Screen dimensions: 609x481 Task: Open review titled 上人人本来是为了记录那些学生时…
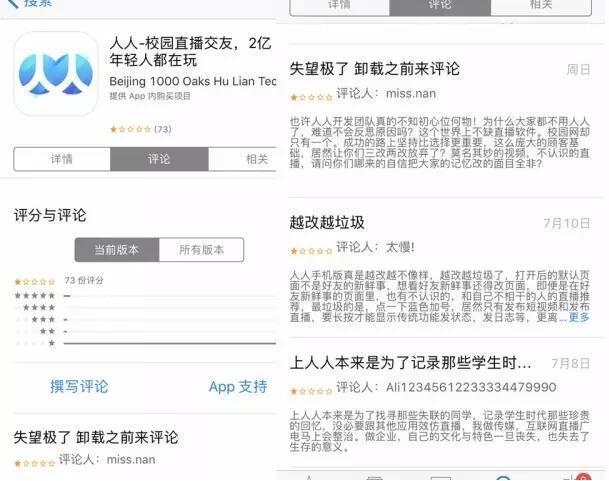pyautogui.click(x=410, y=363)
